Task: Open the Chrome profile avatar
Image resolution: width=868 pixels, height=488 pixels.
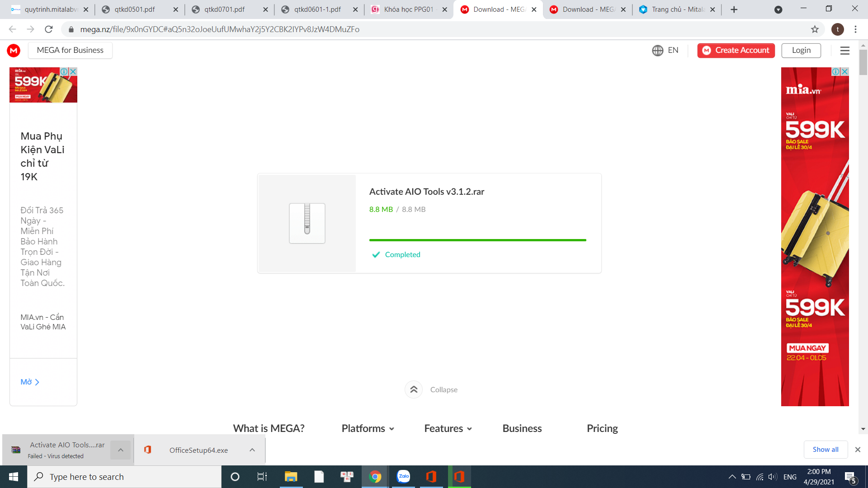Action: tap(838, 29)
